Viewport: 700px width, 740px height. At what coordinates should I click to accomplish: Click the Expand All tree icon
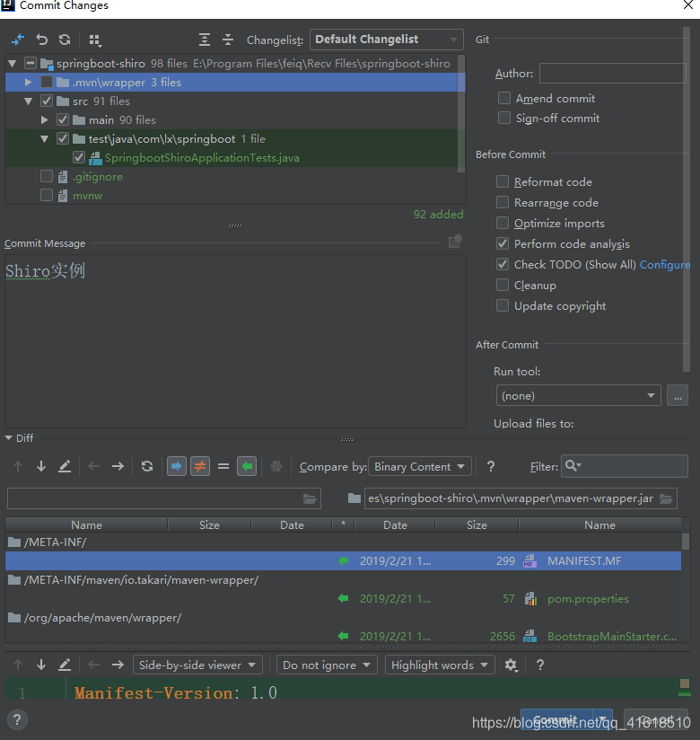pyautogui.click(x=205, y=40)
